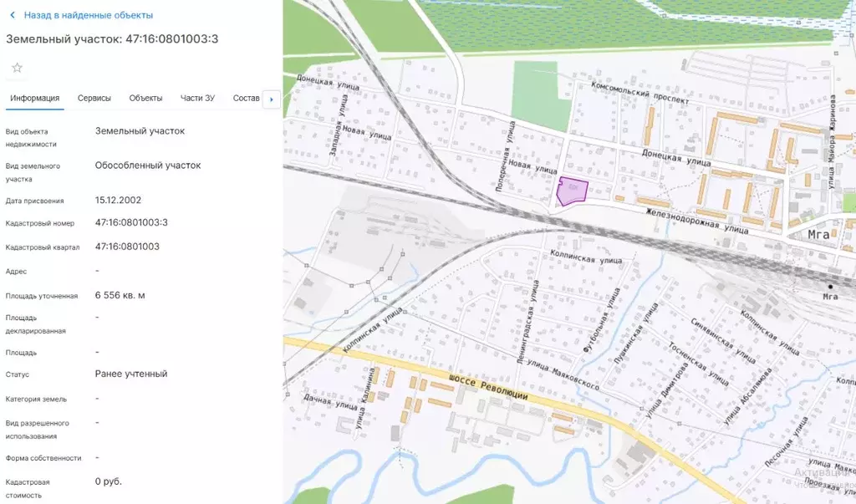Switch to the Объекты tab
This screenshot has height=504, width=856.
click(x=145, y=99)
